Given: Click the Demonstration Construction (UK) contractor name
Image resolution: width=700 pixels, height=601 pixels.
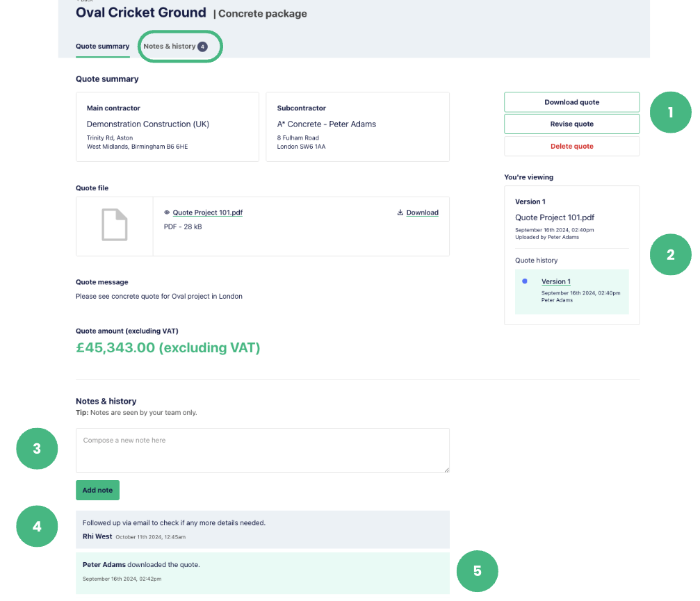Looking at the screenshot, I should coord(148,124).
